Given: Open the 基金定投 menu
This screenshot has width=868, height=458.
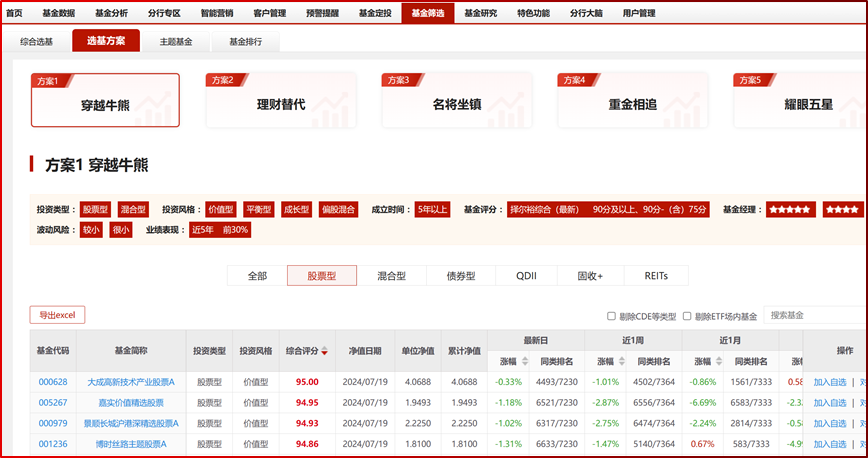Looking at the screenshot, I should 375,13.
